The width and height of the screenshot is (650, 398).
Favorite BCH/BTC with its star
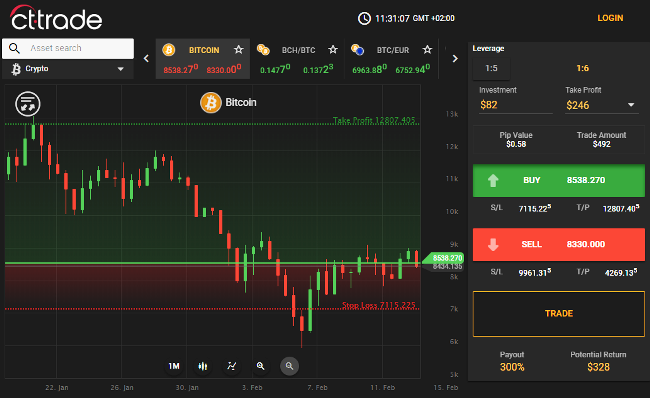pyautogui.click(x=332, y=50)
